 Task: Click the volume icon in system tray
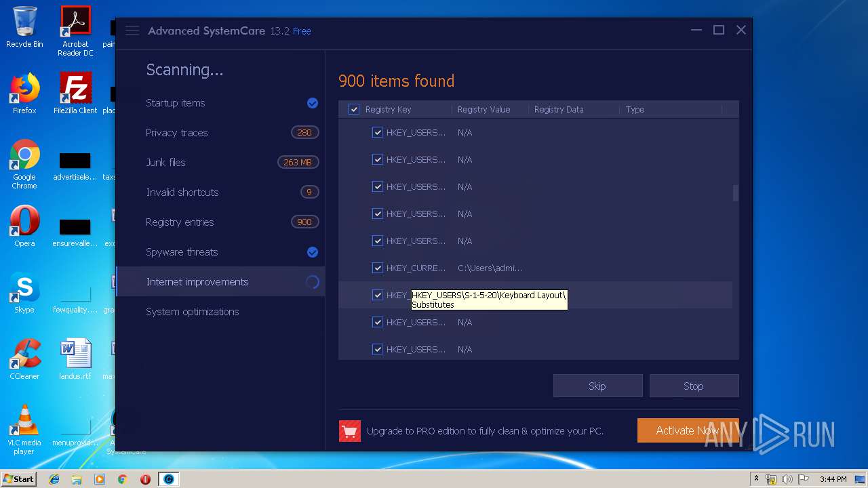pyautogui.click(x=787, y=479)
